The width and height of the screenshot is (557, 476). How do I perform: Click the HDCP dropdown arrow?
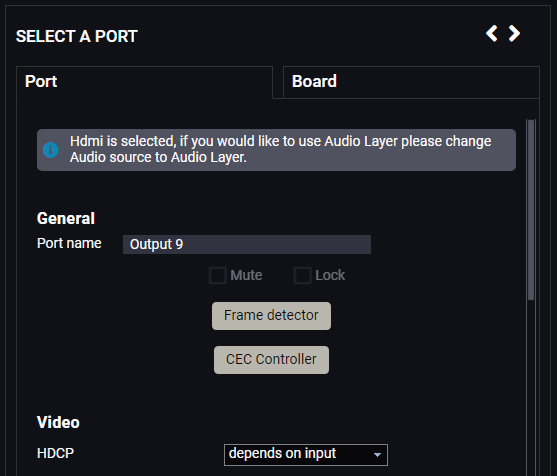click(377, 455)
